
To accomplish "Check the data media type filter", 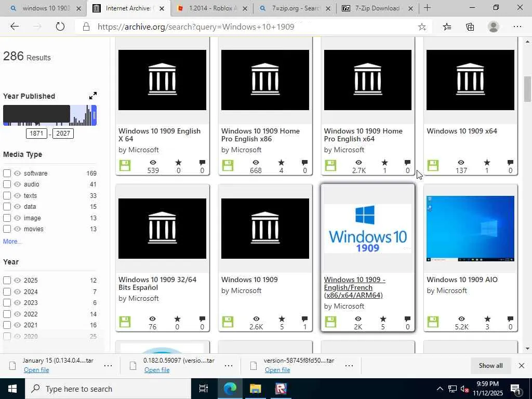I will [7, 207].
